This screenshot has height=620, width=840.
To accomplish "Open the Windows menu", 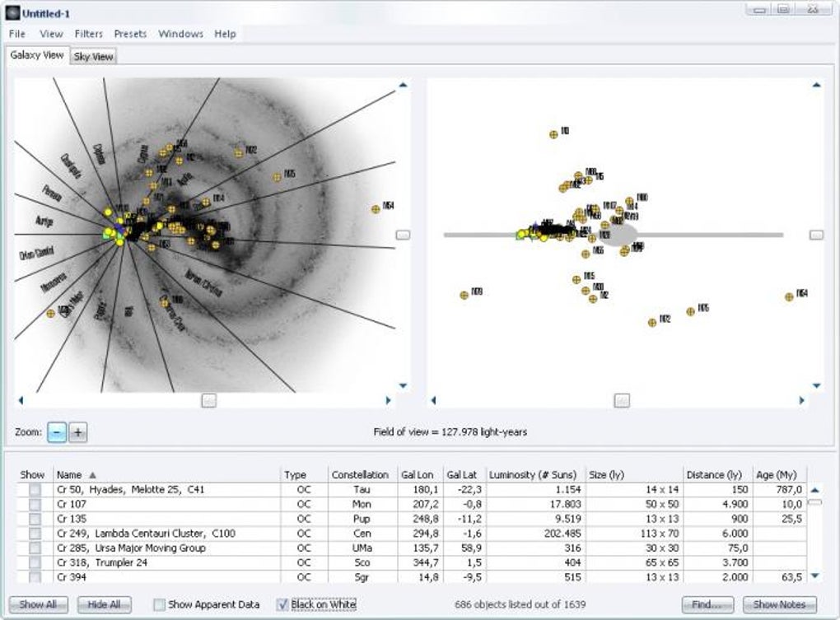I will pos(180,34).
